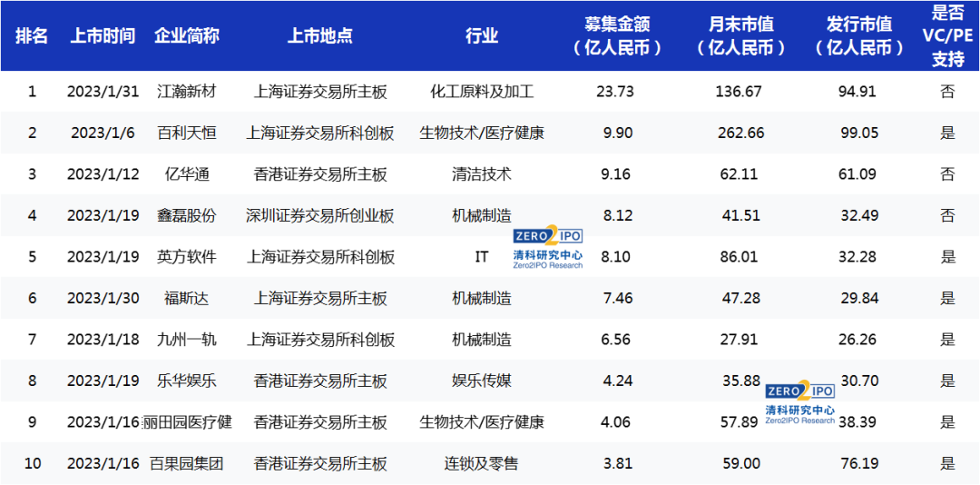Screen dimensions: 980x485
Task: Click listing date 2023/1/18
Action: coord(102,340)
